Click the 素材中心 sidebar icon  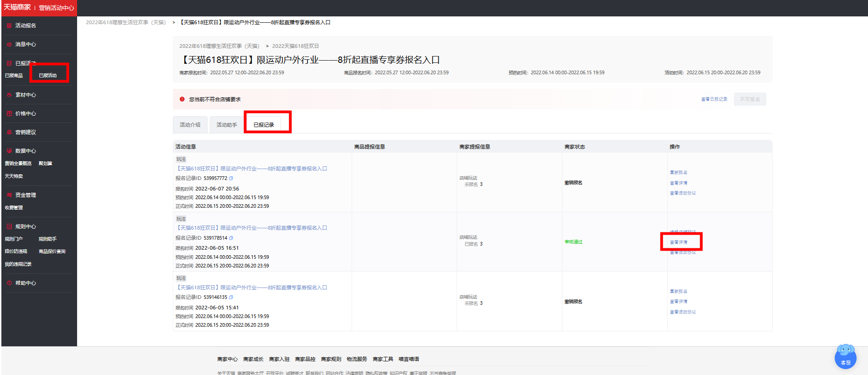pos(9,95)
